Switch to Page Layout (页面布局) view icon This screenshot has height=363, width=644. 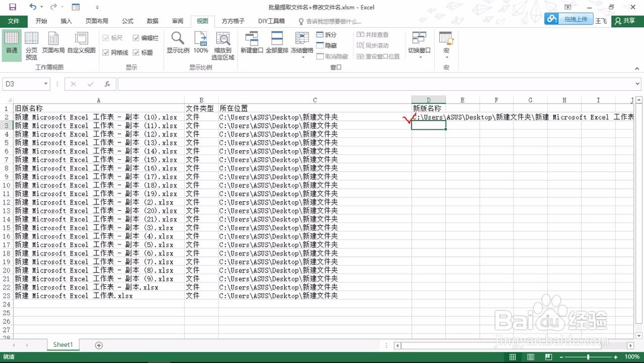(53, 43)
